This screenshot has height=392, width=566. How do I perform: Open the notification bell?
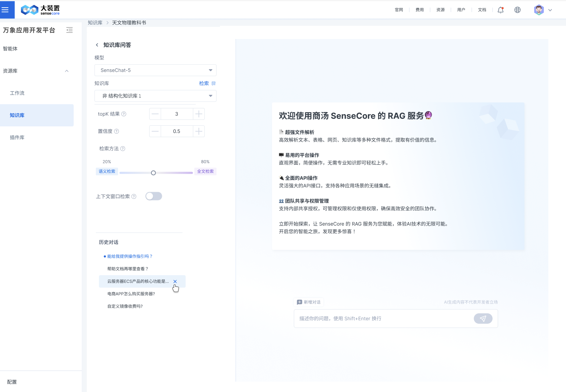pyautogui.click(x=501, y=10)
